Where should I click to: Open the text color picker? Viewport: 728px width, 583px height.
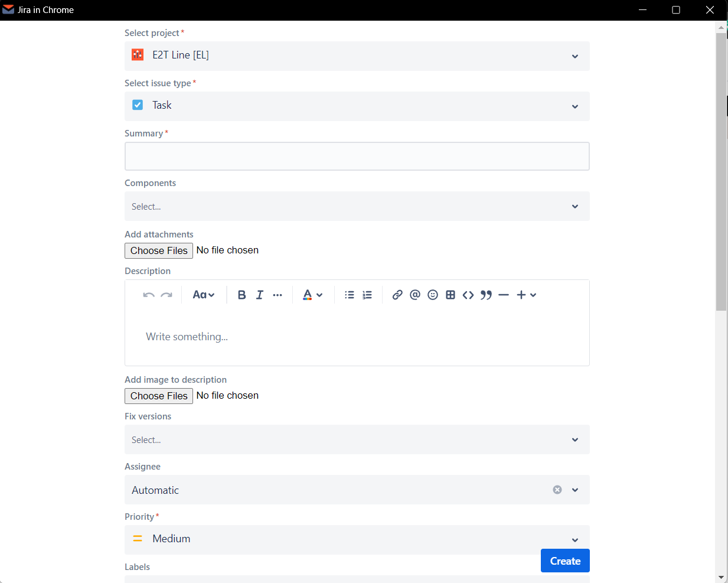(x=312, y=295)
